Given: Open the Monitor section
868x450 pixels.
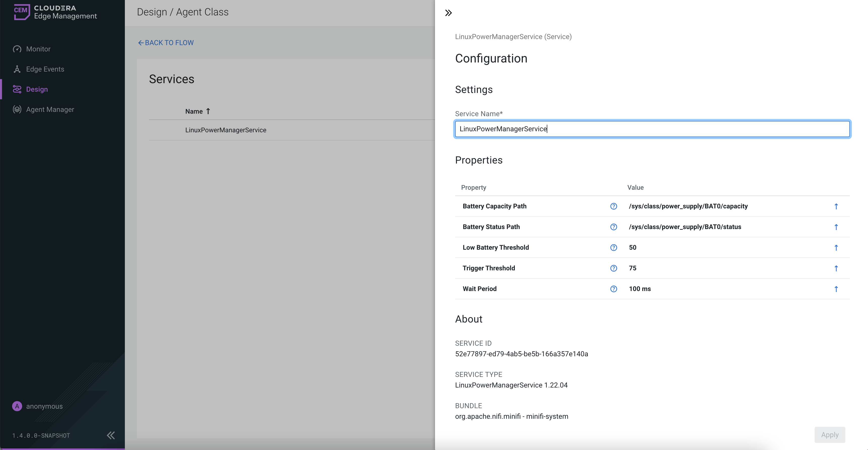Looking at the screenshot, I should 38,49.
